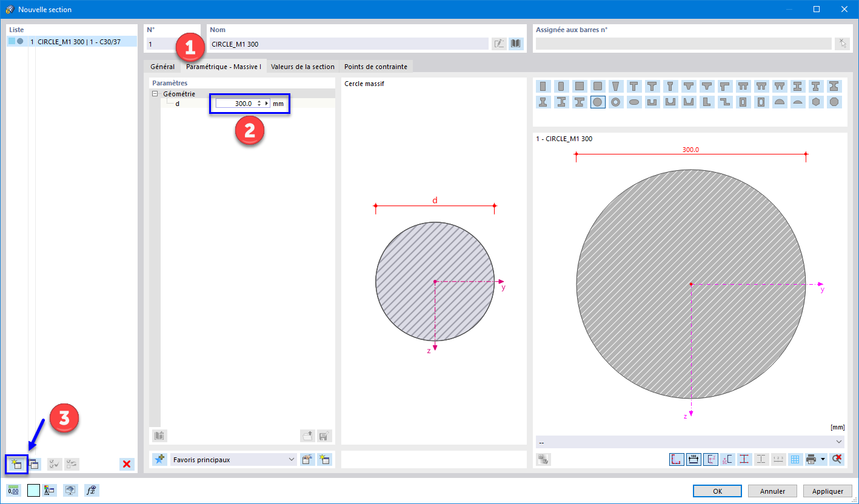Screen dimensions: 859x504
Task: Open the '--' dropdown below the preview
Action: pyautogui.click(x=690, y=442)
